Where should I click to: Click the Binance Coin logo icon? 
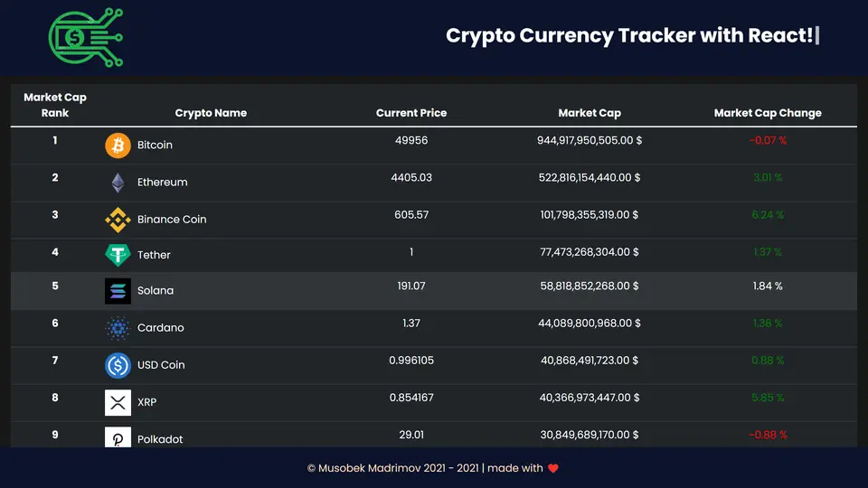(x=118, y=220)
